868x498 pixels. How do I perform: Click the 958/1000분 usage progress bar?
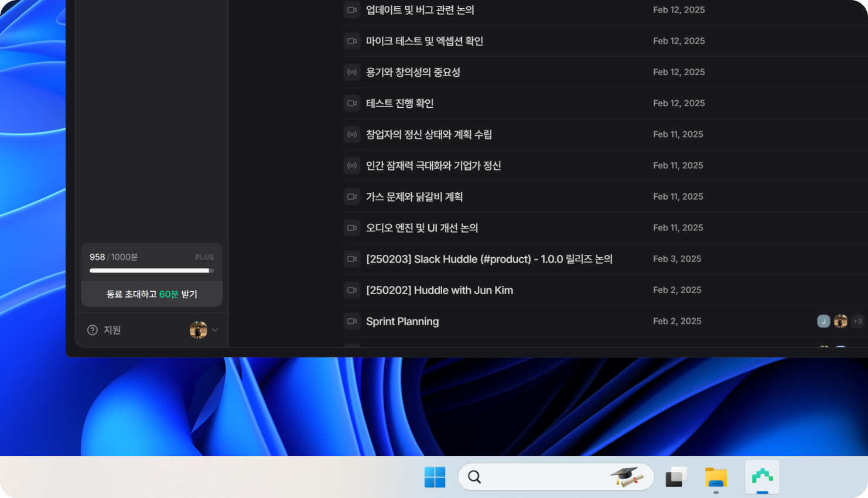[x=152, y=271]
